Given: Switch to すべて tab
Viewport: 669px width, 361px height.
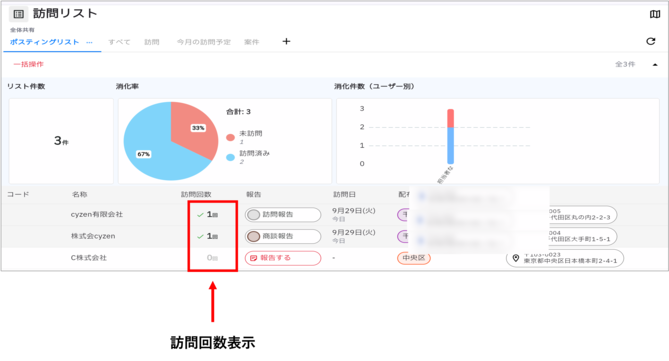Looking at the screenshot, I should (119, 42).
